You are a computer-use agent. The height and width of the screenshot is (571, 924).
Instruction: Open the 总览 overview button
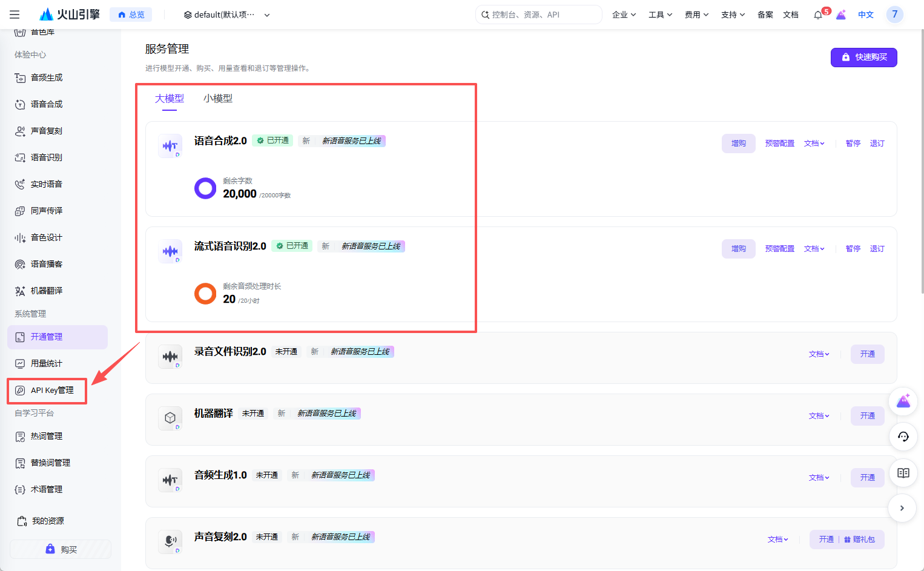131,15
